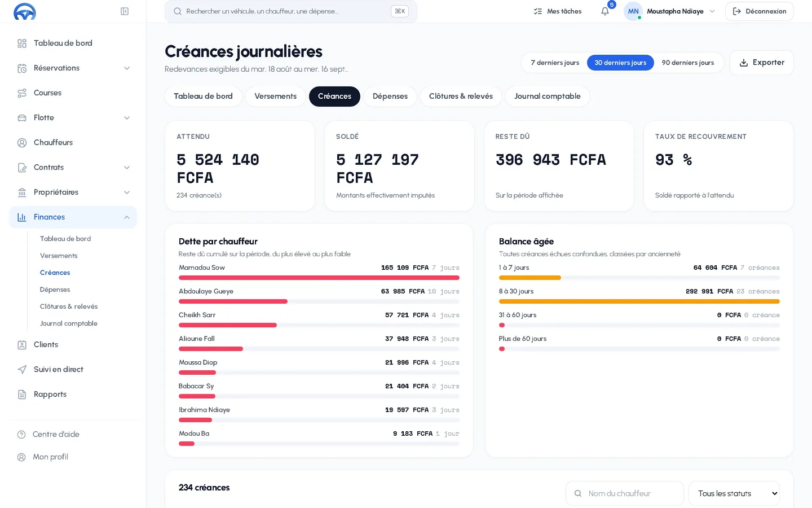Select the 7 derniers jours range
Viewport: 812px width, 508px height.
click(555, 63)
